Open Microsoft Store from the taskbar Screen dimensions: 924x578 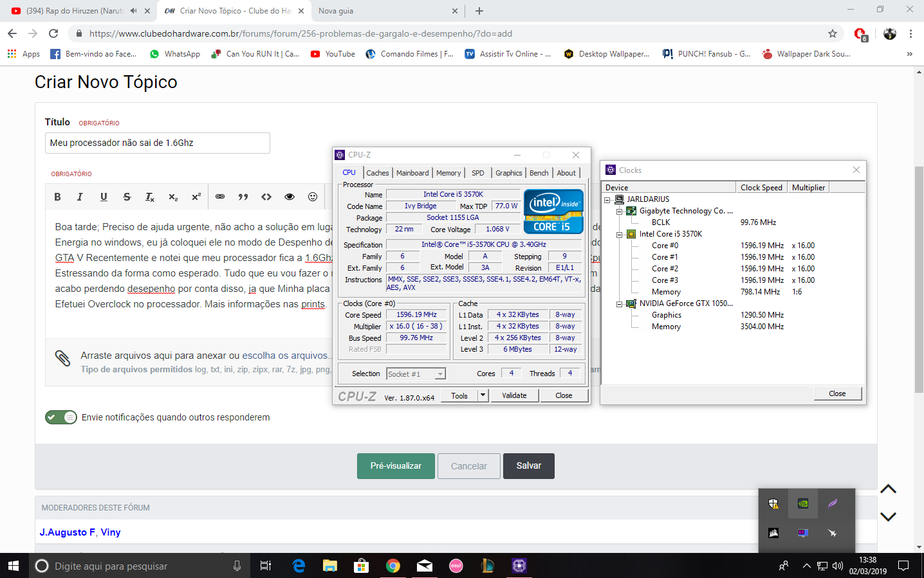coord(362,566)
